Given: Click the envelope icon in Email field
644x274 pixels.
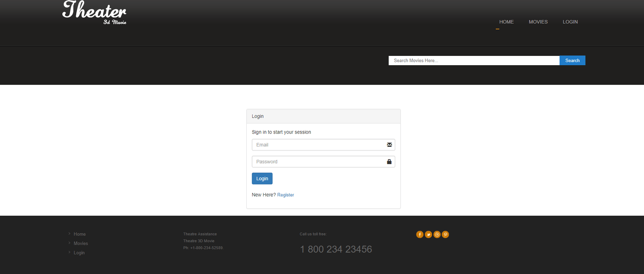Looking at the screenshot, I should click(x=389, y=145).
